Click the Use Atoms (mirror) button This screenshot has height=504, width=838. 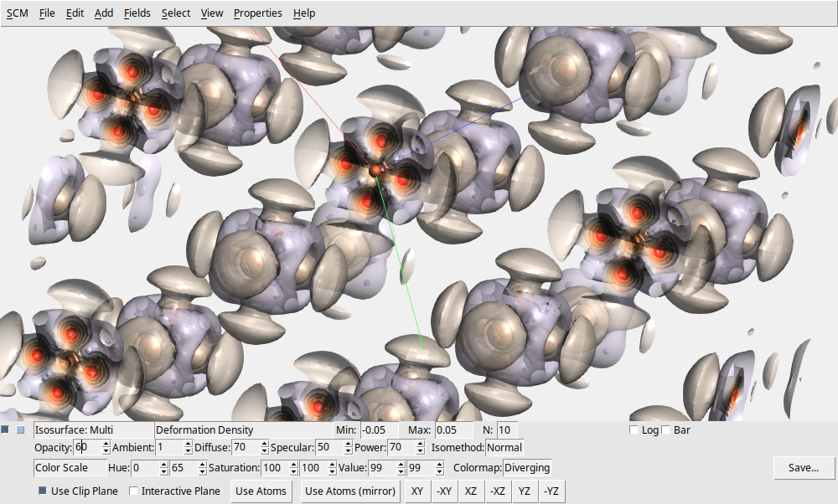click(x=349, y=491)
